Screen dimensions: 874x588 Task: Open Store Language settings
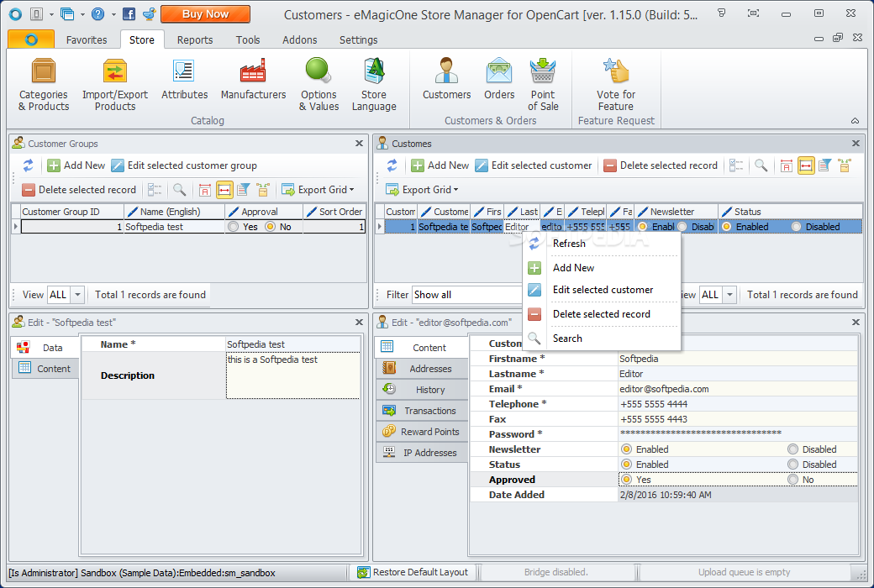tap(374, 85)
